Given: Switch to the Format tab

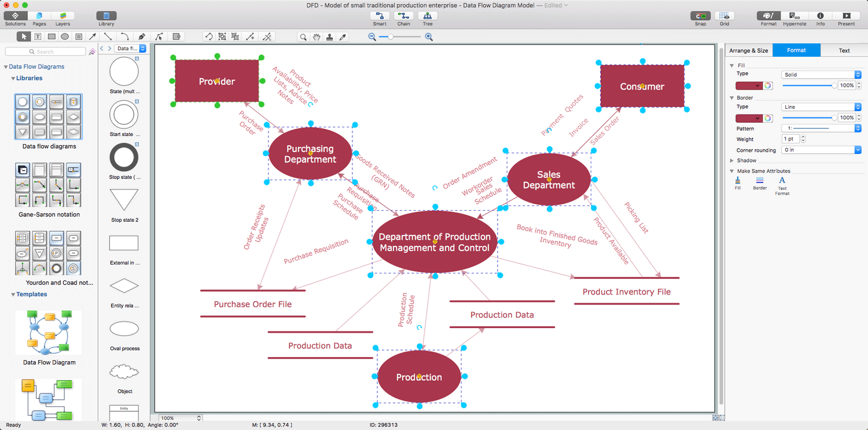Looking at the screenshot, I should [x=796, y=50].
